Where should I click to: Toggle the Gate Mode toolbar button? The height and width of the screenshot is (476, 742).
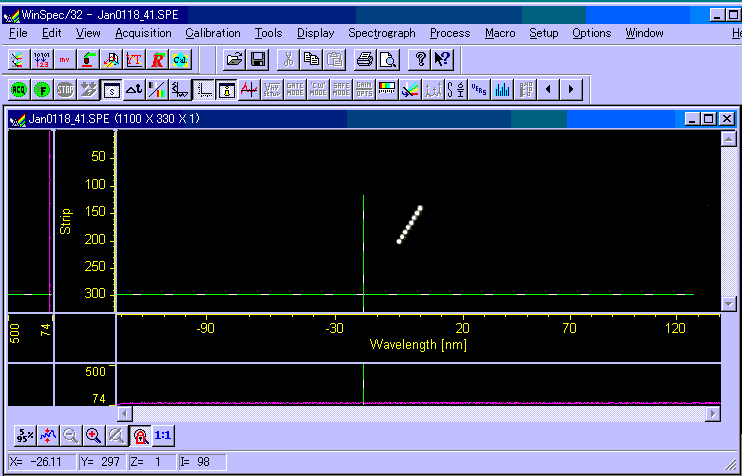[296, 89]
